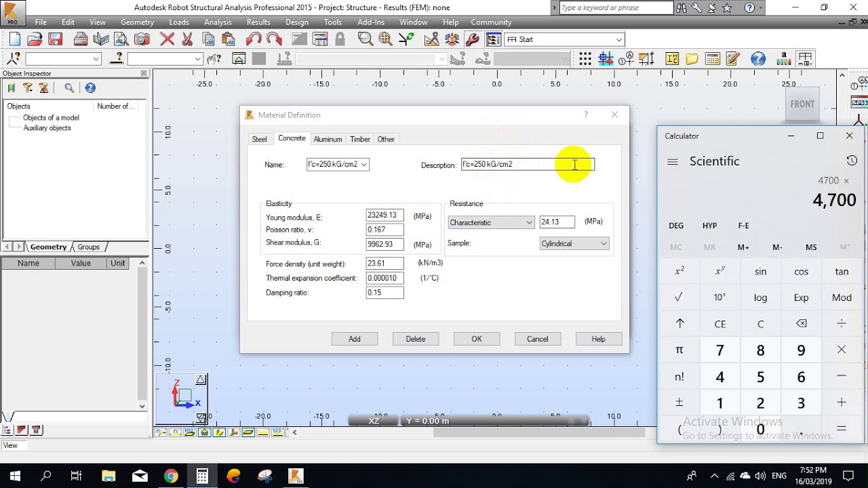868x488 pixels.
Task: Click the Force density unit weight field
Action: (x=384, y=263)
